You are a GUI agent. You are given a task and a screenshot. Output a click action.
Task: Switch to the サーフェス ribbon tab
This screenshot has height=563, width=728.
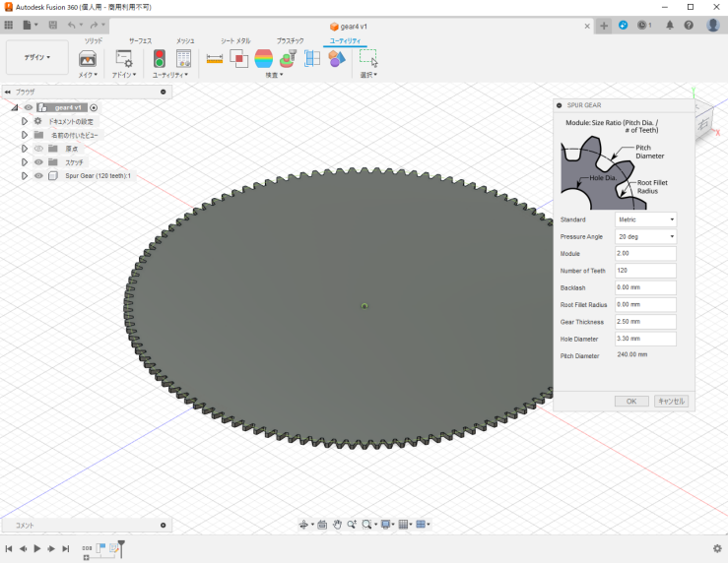coord(140,40)
